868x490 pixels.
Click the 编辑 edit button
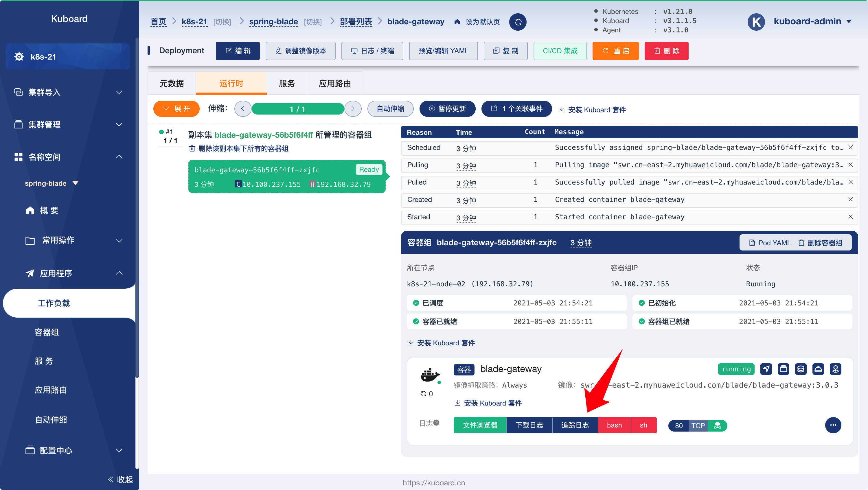coord(238,51)
